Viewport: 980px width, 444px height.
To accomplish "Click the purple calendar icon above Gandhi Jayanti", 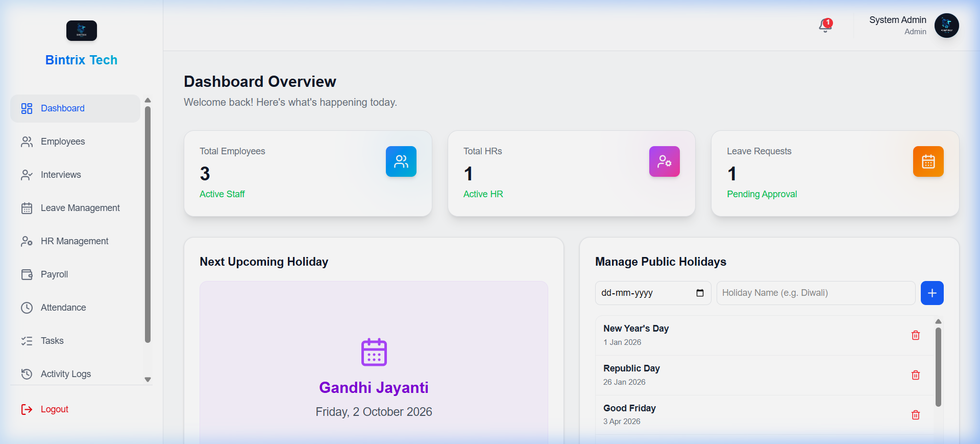I will [374, 352].
